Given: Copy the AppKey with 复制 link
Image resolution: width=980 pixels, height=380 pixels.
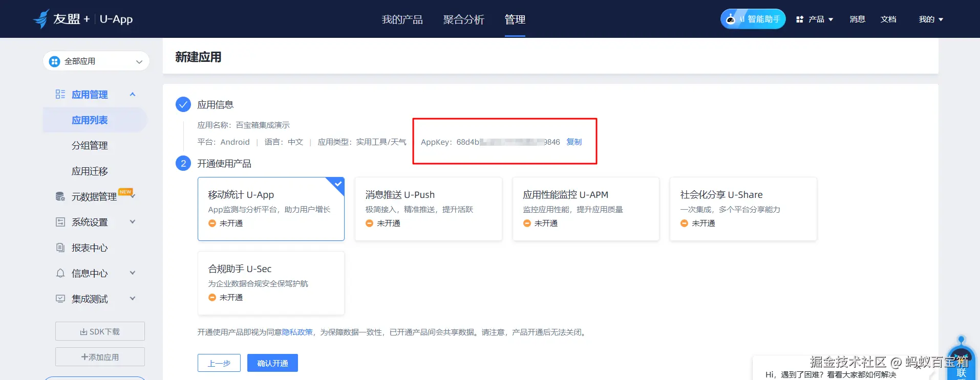Looking at the screenshot, I should click(574, 142).
